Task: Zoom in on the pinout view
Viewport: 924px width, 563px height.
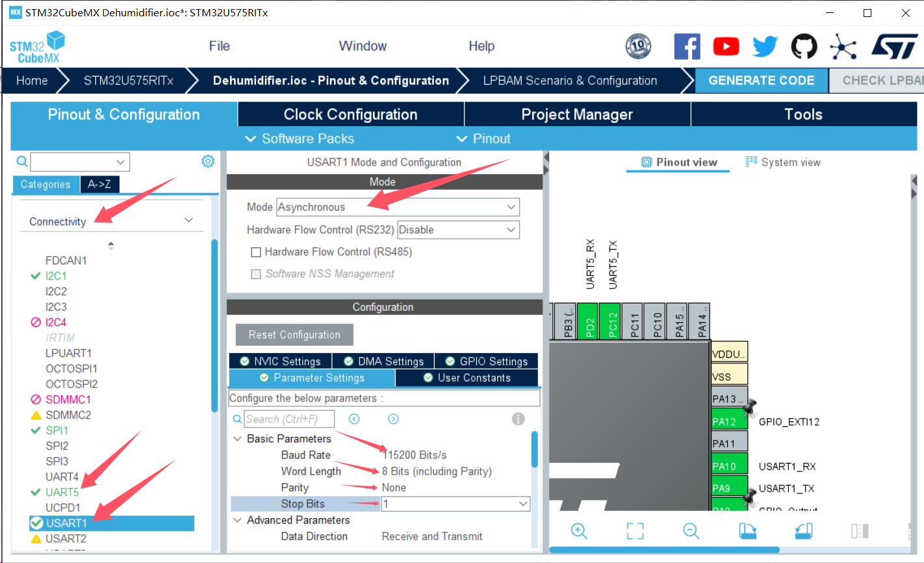Action: click(x=579, y=530)
